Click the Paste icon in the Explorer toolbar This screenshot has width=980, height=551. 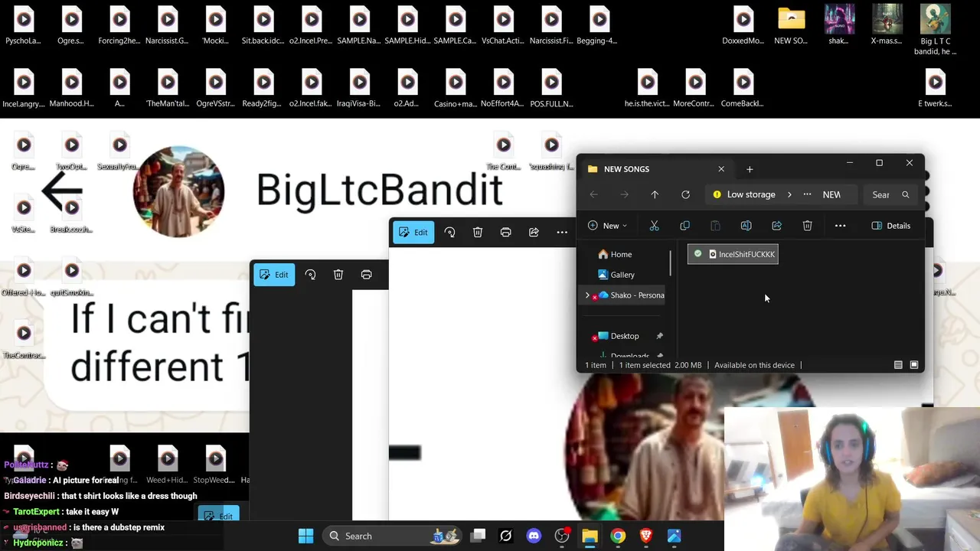click(715, 226)
